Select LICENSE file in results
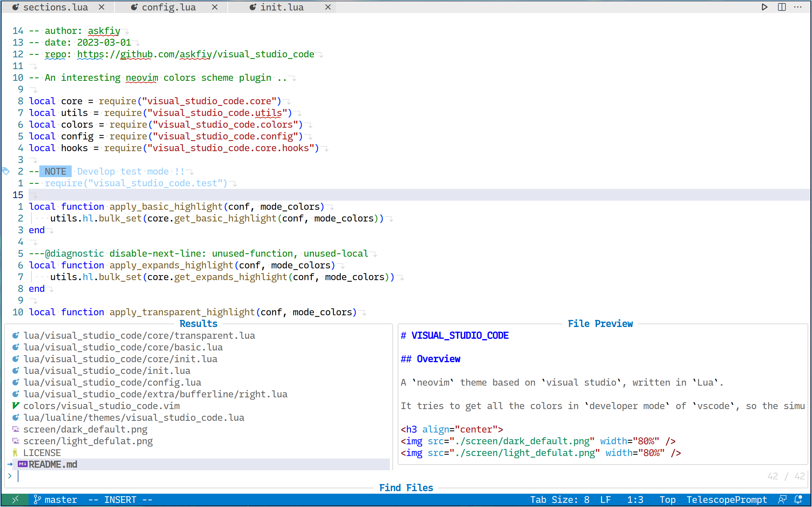The height and width of the screenshot is (507, 812). (x=42, y=453)
